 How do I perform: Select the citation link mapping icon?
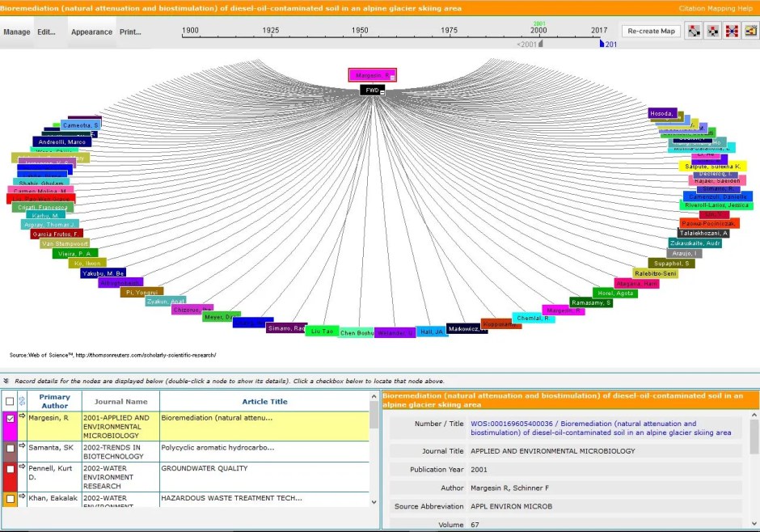(x=693, y=30)
